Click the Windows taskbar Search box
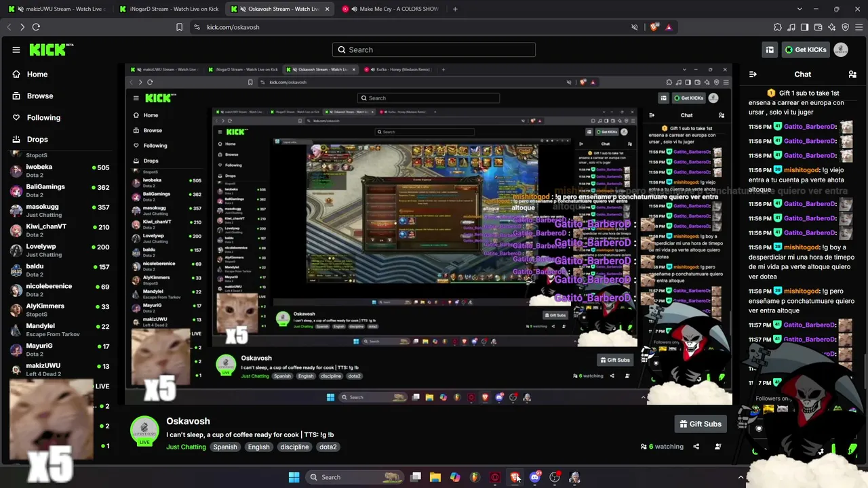Screen dimensions: 868x488 (355, 477)
